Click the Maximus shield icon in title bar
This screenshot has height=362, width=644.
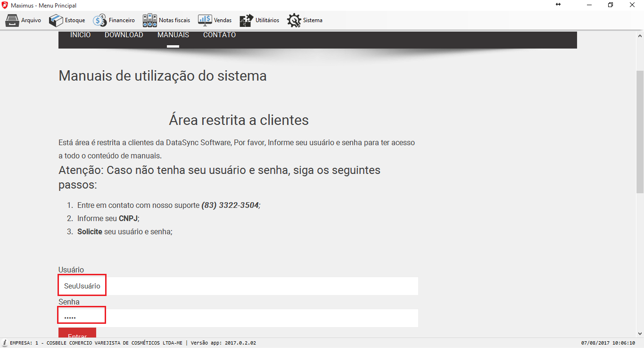click(x=5, y=5)
